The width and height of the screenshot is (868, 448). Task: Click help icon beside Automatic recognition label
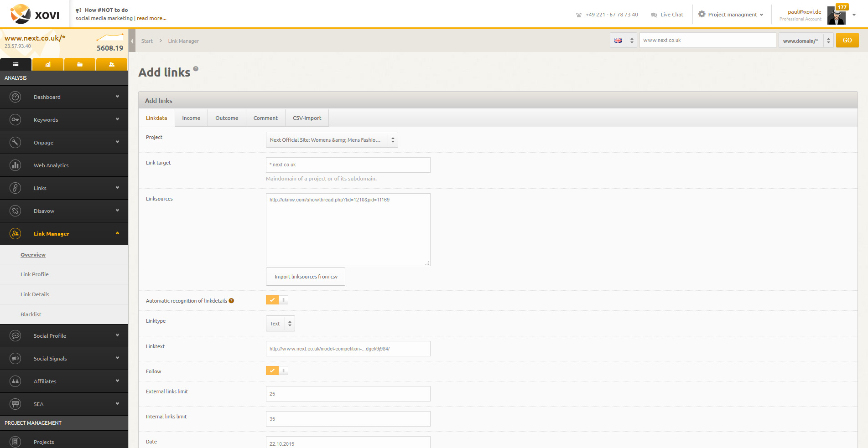tap(231, 301)
